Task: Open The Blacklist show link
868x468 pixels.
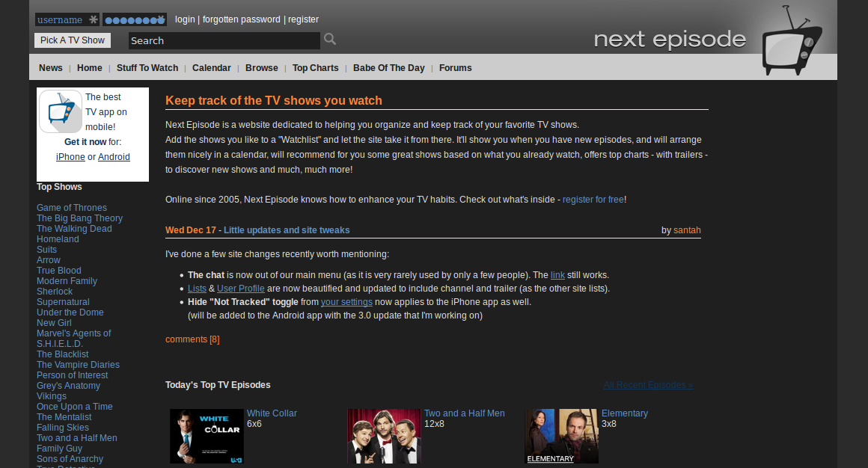Action: click(63, 355)
